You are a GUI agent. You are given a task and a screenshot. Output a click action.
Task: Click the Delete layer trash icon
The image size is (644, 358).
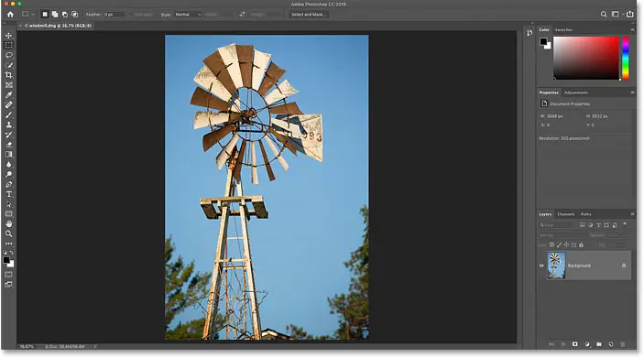622,344
